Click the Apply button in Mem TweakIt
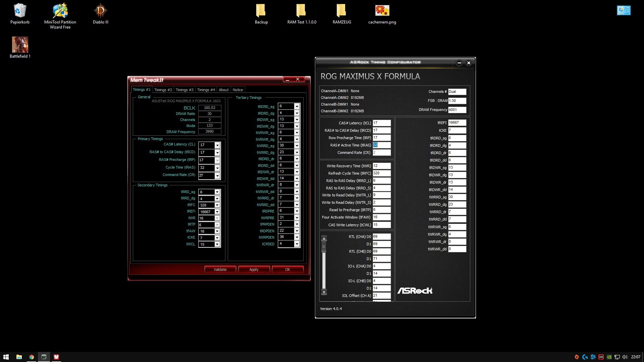644x362 pixels. tap(254, 269)
